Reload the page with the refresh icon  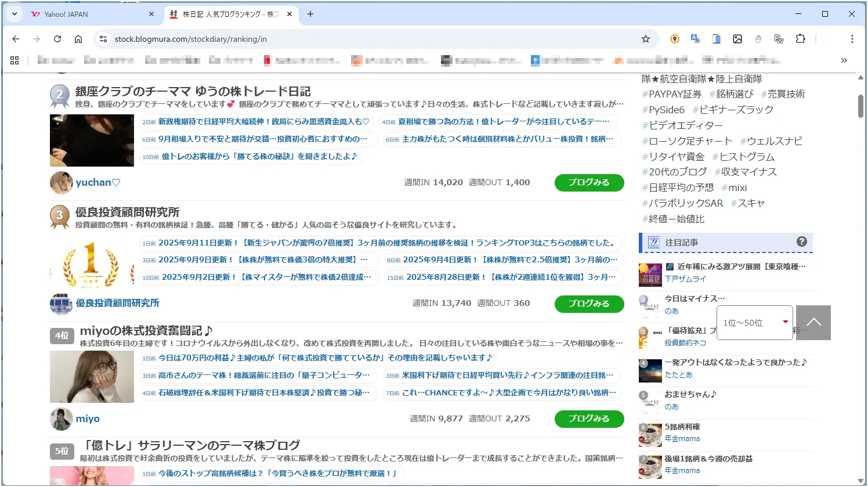57,39
